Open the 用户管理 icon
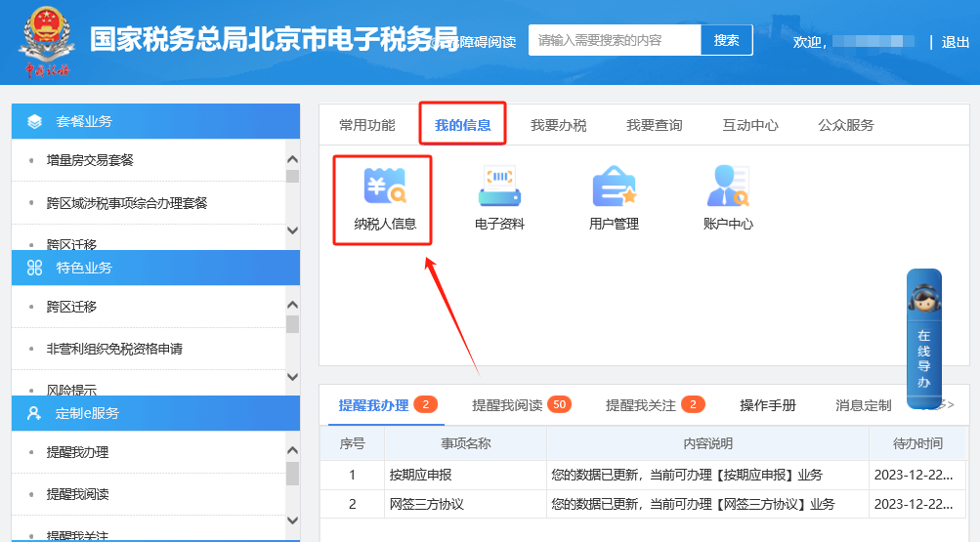The height and width of the screenshot is (542, 980). [614, 198]
